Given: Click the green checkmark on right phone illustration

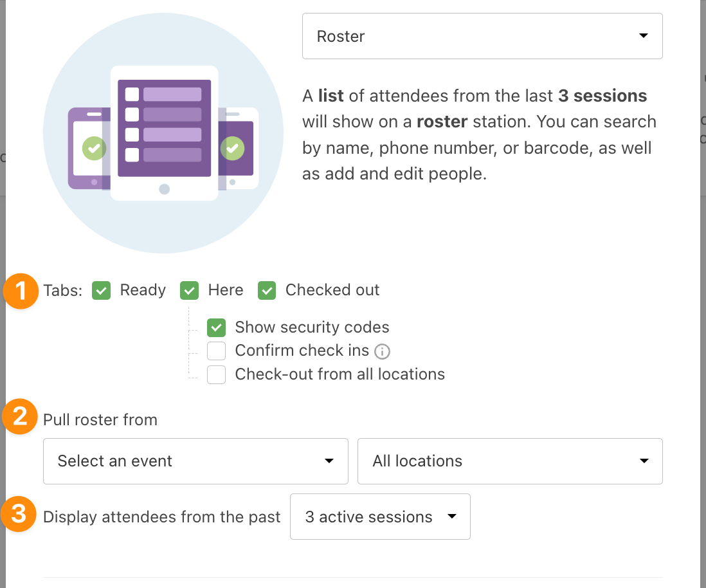Looking at the screenshot, I should click(x=232, y=148).
